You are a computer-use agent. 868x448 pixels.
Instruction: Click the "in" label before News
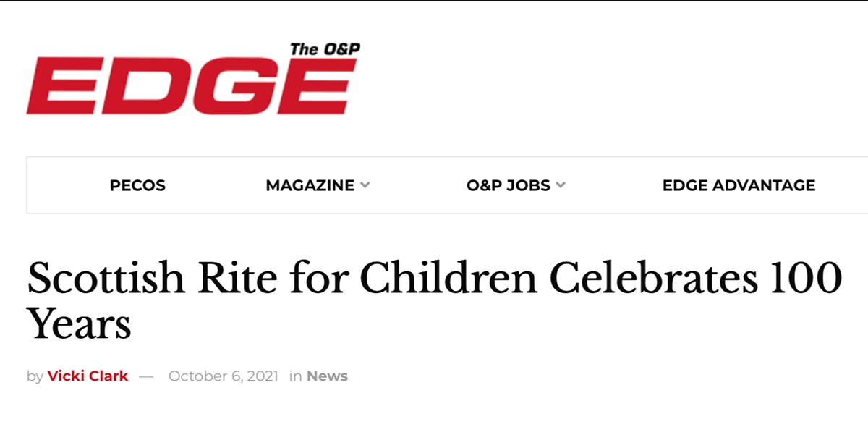click(295, 376)
